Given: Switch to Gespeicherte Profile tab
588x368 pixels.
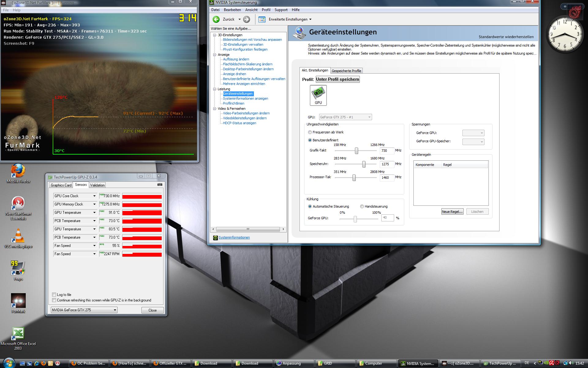Looking at the screenshot, I should [346, 71].
